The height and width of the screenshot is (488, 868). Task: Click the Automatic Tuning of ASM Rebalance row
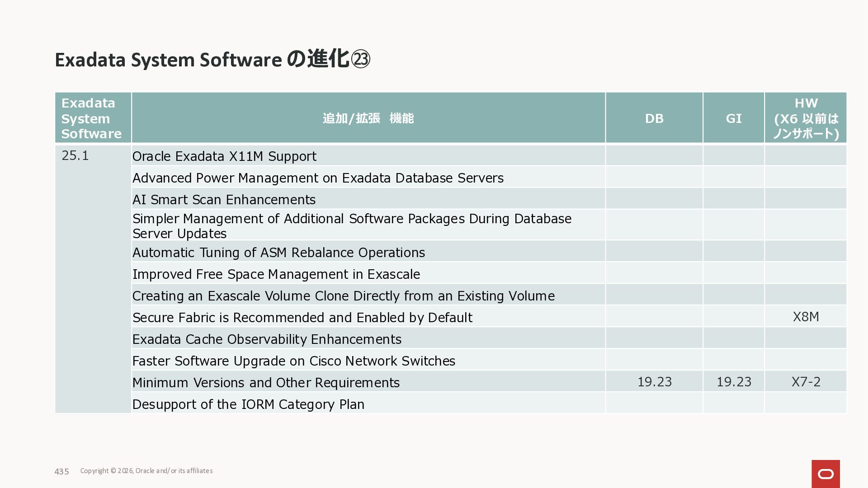coord(278,253)
